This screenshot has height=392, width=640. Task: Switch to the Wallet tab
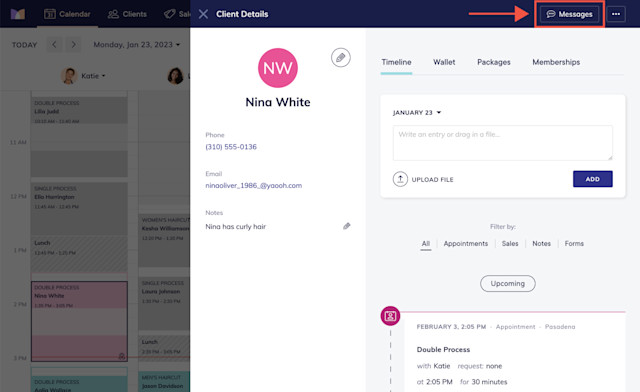tap(444, 62)
